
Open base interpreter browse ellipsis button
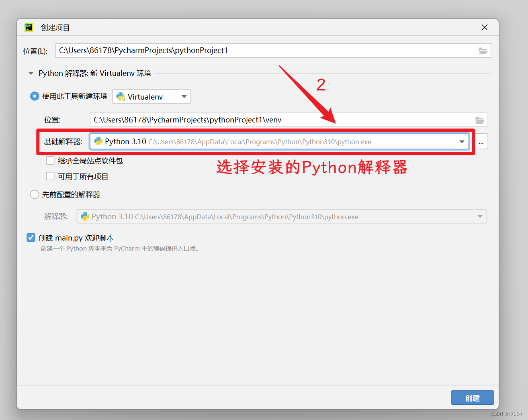click(x=481, y=142)
